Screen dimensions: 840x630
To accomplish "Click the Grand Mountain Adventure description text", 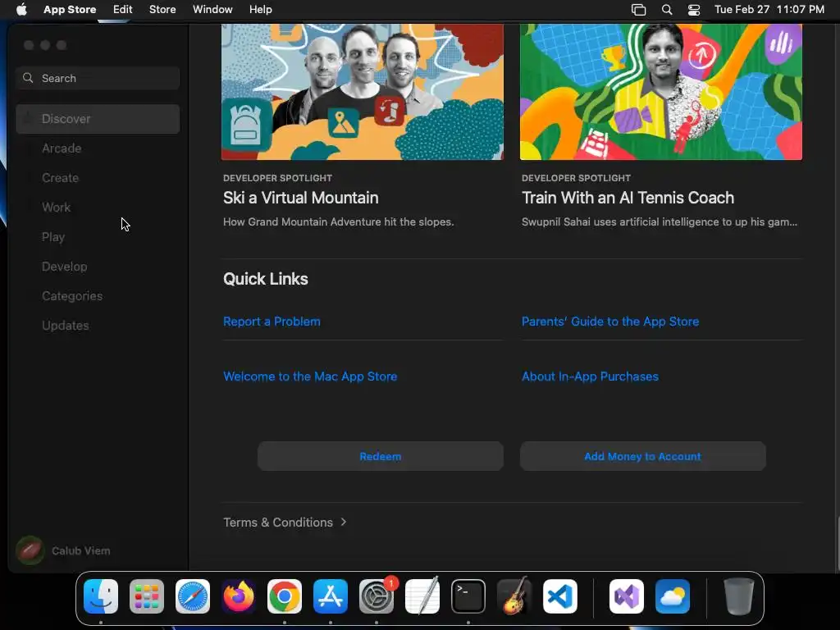I will 339,221.
